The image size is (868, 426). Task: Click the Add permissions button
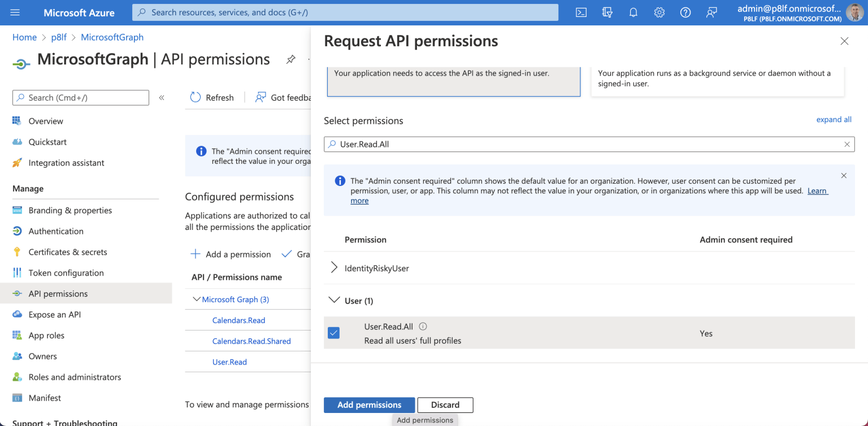369,405
